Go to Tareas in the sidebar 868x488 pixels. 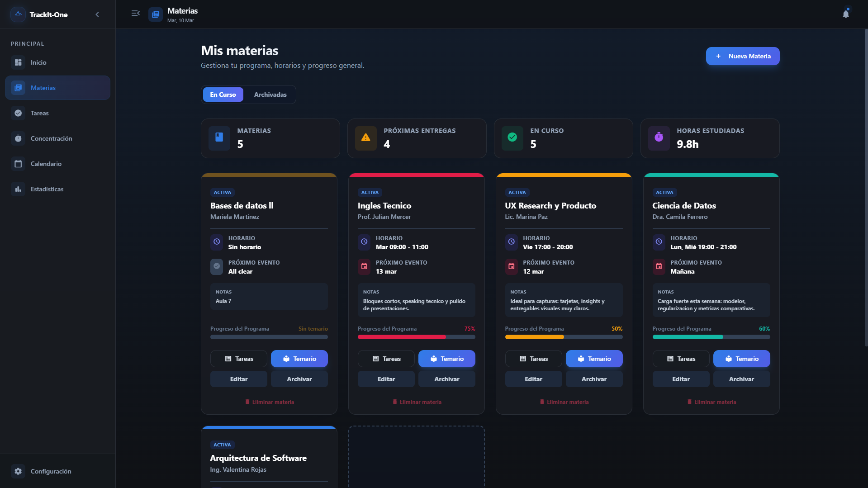pos(57,113)
